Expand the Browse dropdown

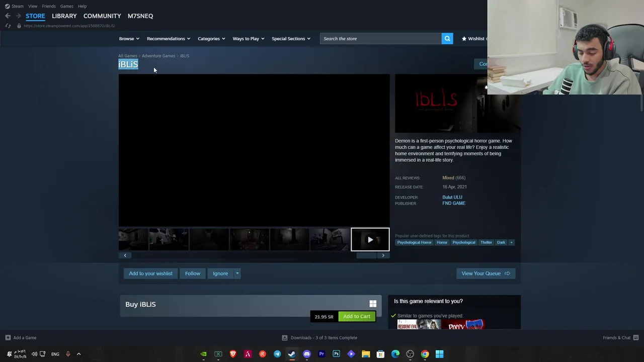pos(129,39)
